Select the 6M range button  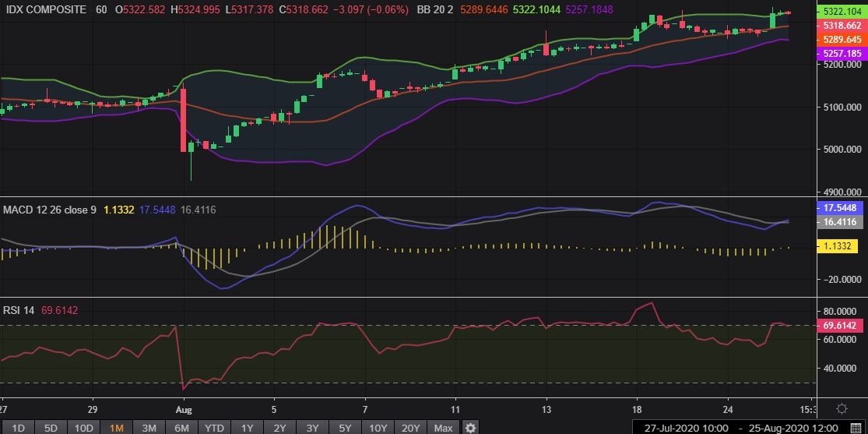click(x=181, y=428)
